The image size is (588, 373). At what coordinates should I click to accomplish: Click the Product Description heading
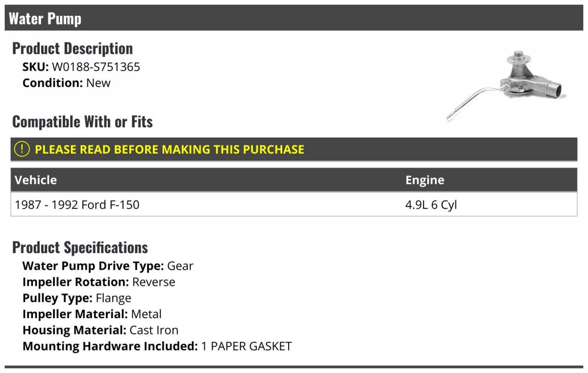tap(73, 48)
